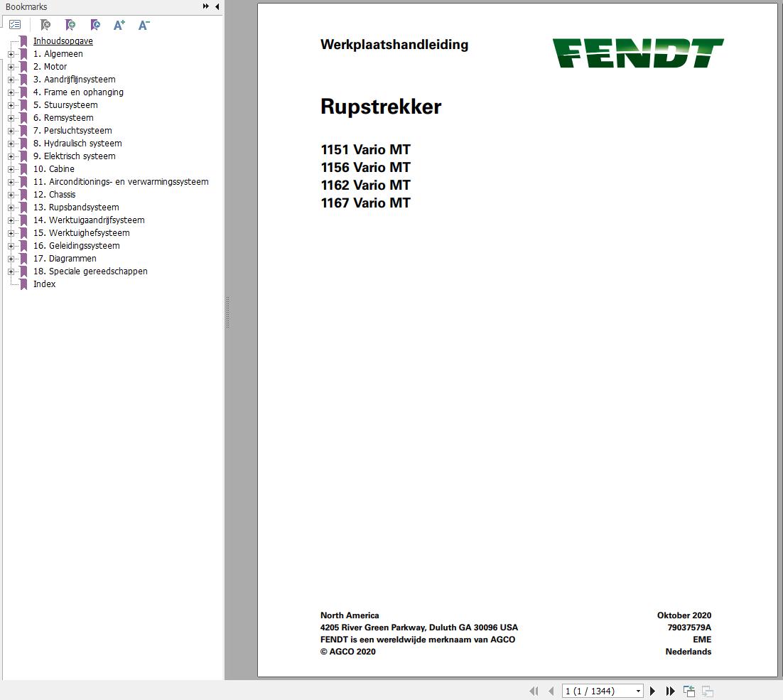The height and width of the screenshot is (700, 783).
Task: Expand the 3. Aandrijflijnsysteem bookmark
Action: (11, 80)
